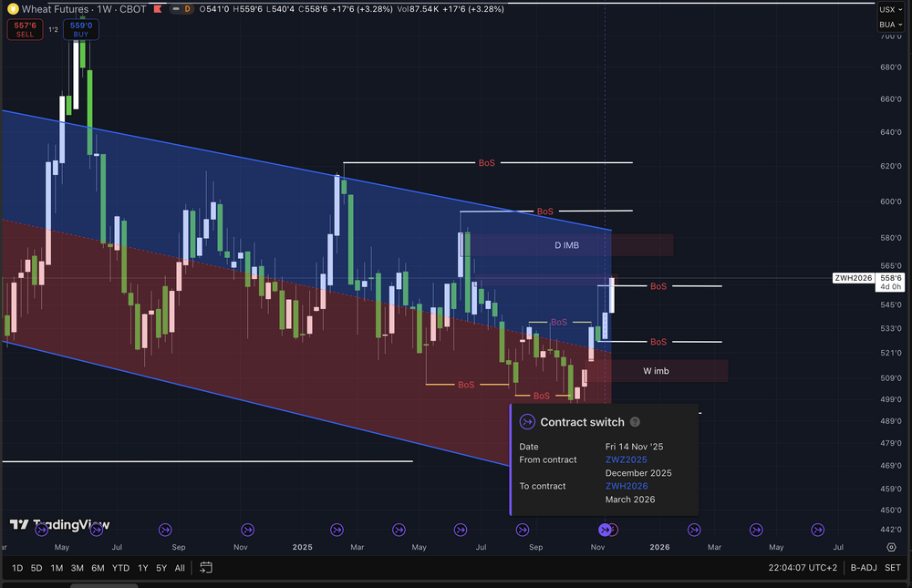Toggle SET settlement mode
Screen dimensions: 912x588
pos(893,568)
